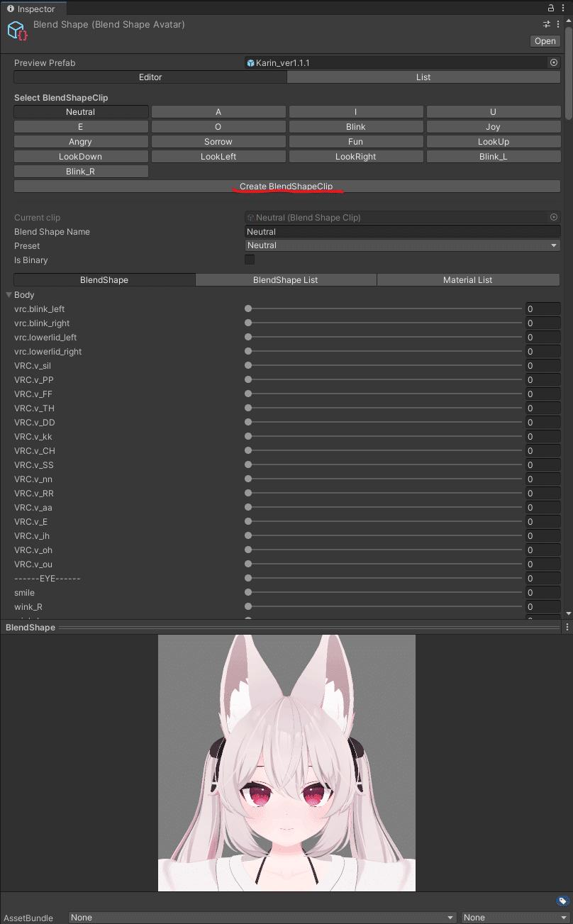Click the Current clip object picker circle
This screenshot has height=924, width=573.
point(554,218)
